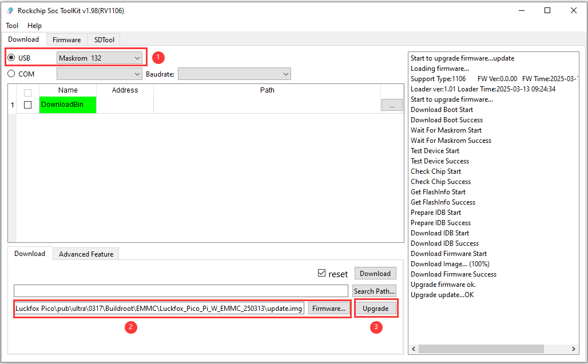
Task: Toggle the header select-all checkbox
Action: click(x=27, y=93)
